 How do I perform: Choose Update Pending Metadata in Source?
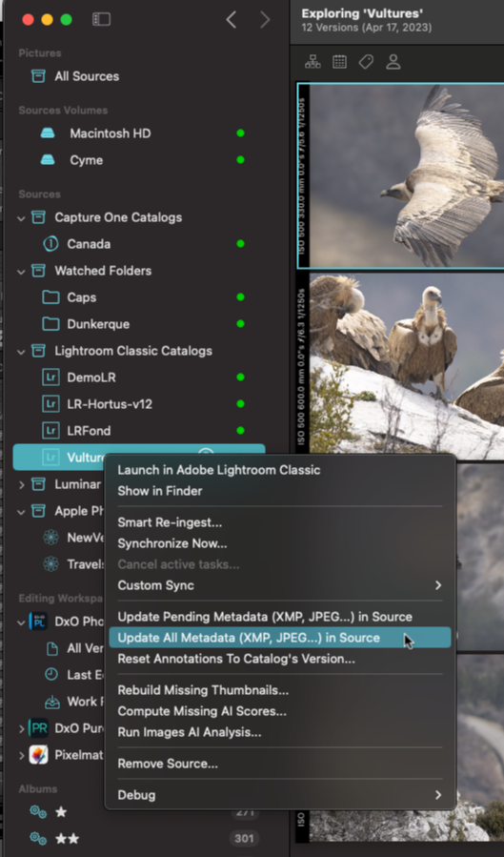pos(280,617)
